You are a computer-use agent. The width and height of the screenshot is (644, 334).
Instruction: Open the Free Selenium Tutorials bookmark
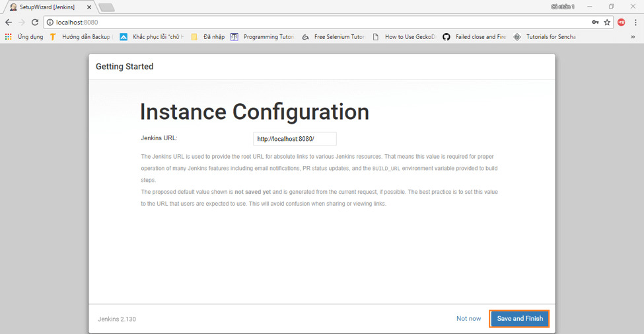pos(334,36)
